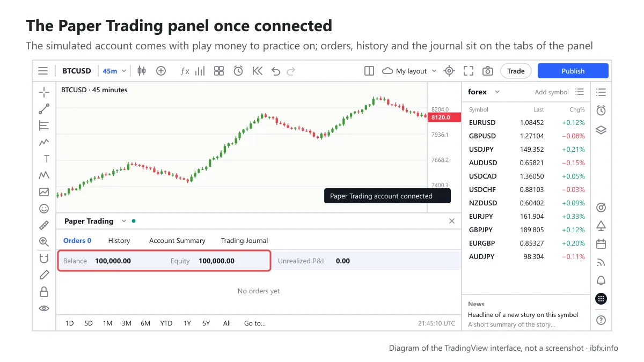Create an alert from the top toolbar clock
The width and height of the screenshot is (644, 362).
(x=238, y=71)
